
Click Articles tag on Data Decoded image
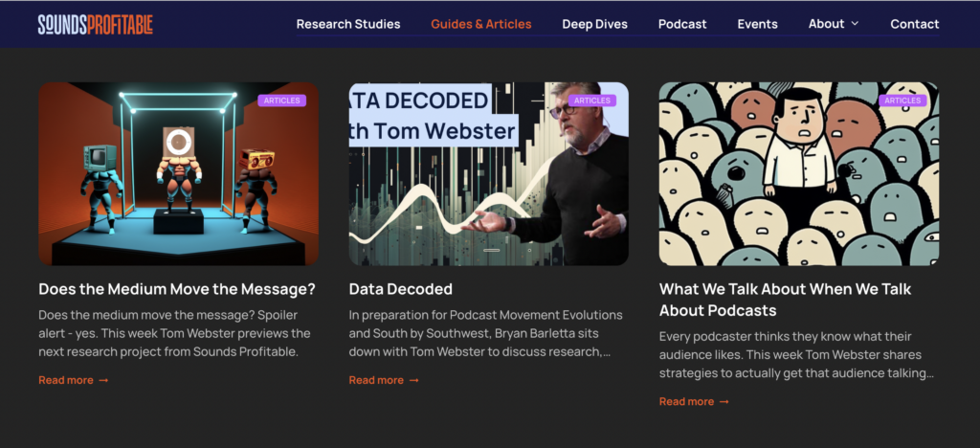point(591,101)
